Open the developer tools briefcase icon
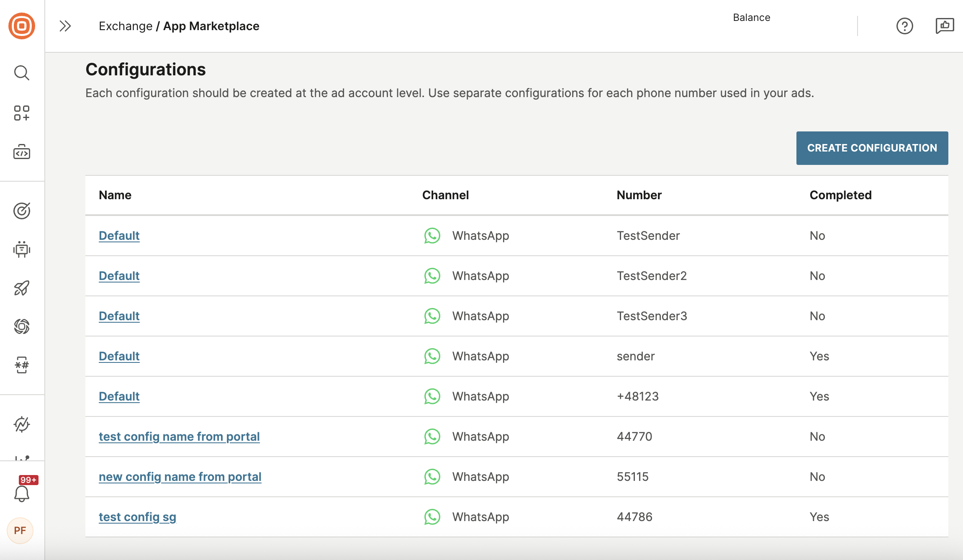The width and height of the screenshot is (963, 560). [x=21, y=152]
